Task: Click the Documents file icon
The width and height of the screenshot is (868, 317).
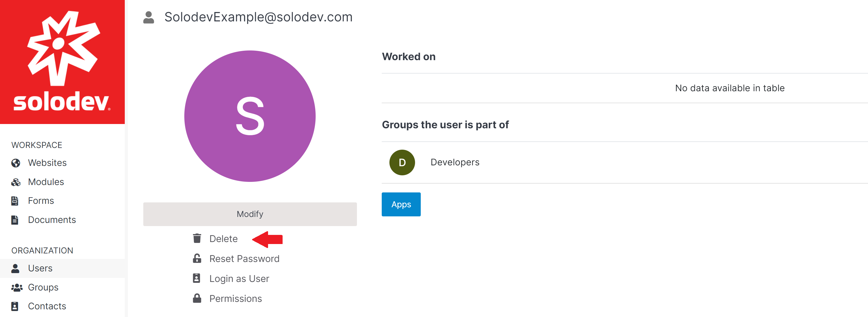Action: (x=15, y=220)
